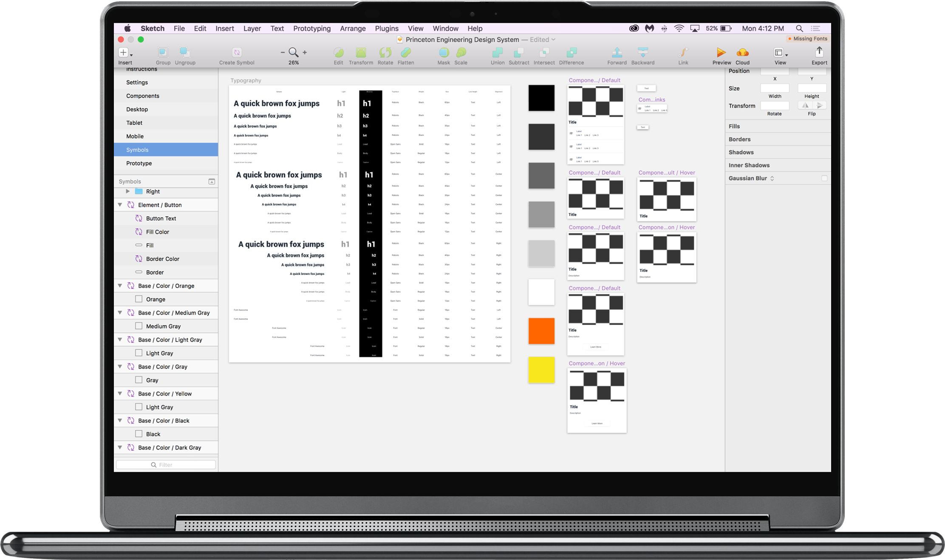The image size is (945, 560).
Task: Toggle the Light Gray checkbox under Base / Color / Light Gray
Action: pyautogui.click(x=139, y=353)
